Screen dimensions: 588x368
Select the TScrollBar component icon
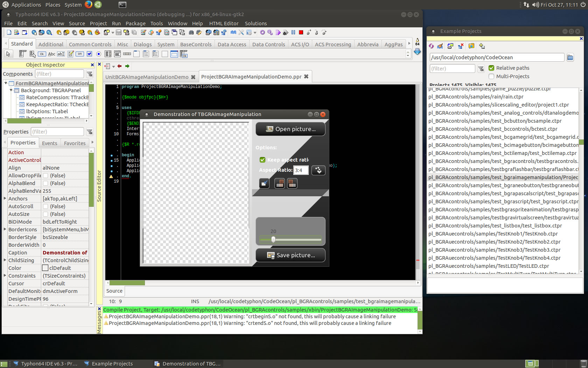(127, 54)
